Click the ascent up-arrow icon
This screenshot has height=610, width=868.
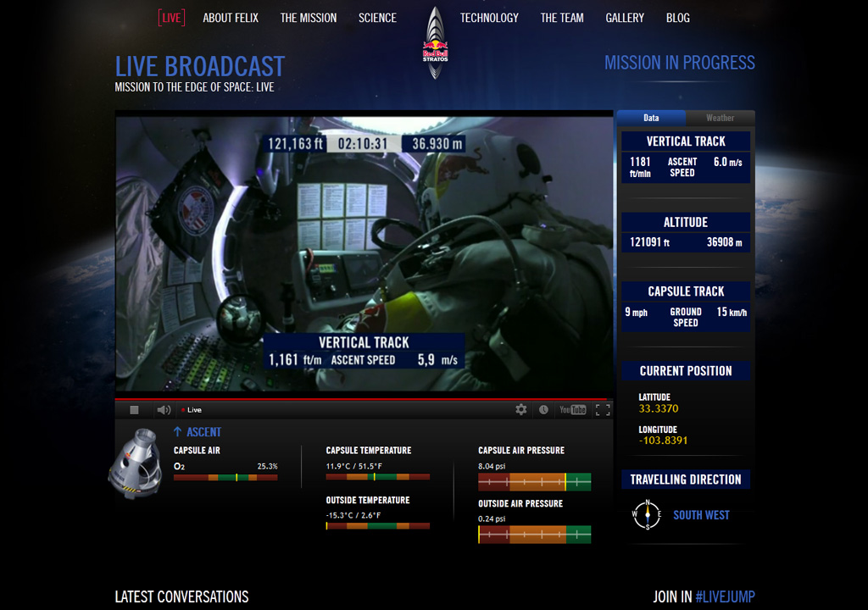[x=177, y=432]
